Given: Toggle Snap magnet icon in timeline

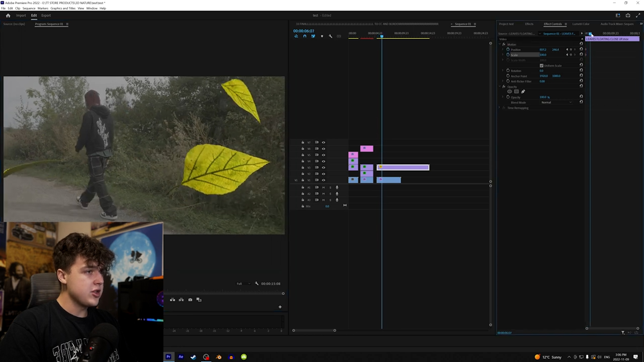Looking at the screenshot, I should (305, 36).
